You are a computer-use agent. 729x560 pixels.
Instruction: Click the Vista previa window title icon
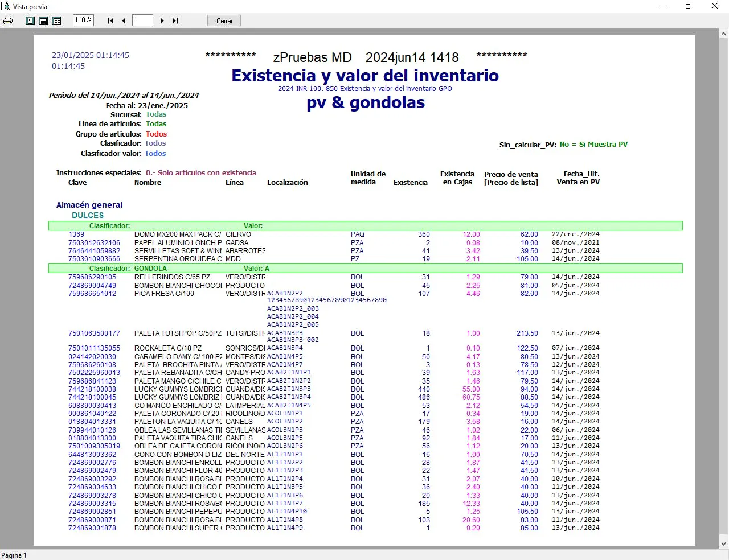click(x=6, y=6)
